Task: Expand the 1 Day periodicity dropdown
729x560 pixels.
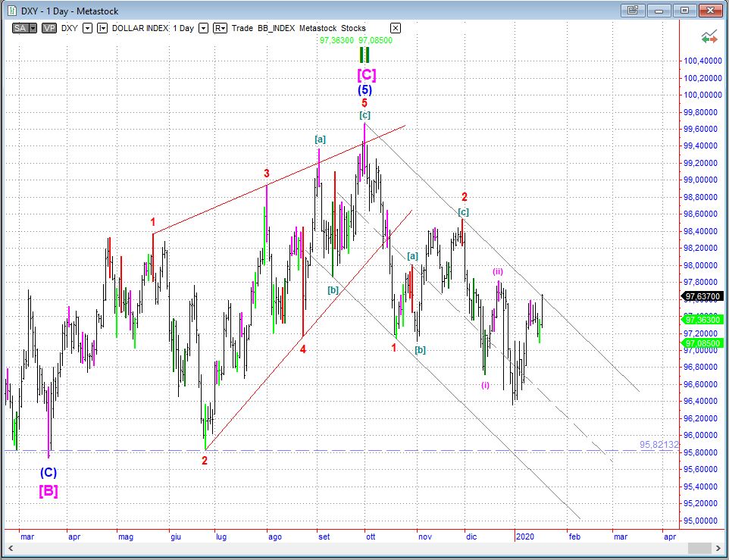Action: (203, 28)
